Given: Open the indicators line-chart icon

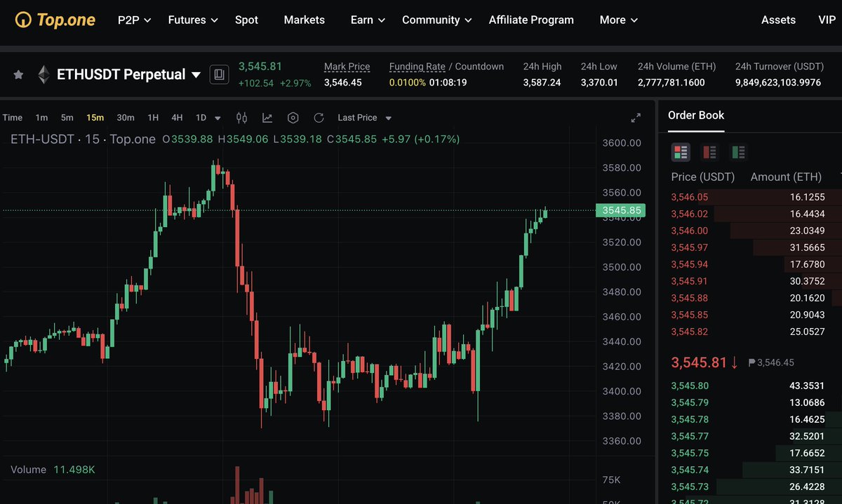Looking at the screenshot, I should coord(267,118).
